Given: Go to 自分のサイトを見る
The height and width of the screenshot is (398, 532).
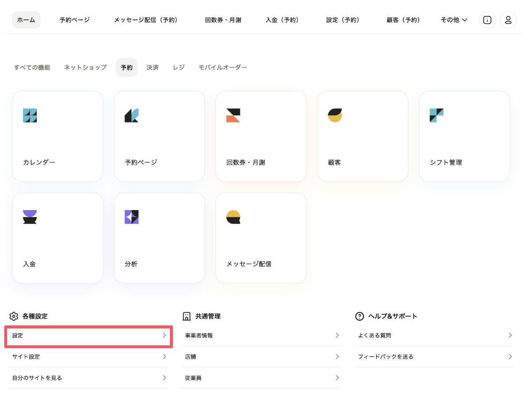Looking at the screenshot, I should tap(37, 378).
